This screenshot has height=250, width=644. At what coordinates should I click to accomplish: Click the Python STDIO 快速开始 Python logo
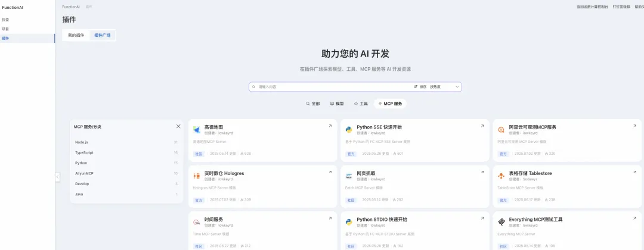click(349, 222)
